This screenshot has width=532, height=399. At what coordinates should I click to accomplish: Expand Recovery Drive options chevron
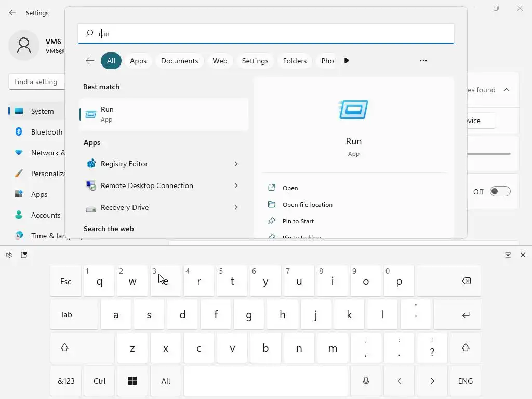point(236,207)
